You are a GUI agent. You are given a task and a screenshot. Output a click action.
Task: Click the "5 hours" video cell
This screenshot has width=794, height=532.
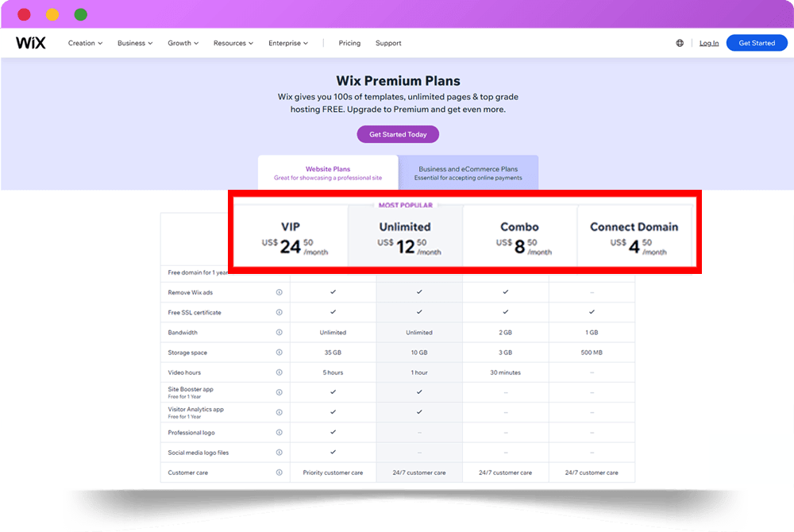333,372
